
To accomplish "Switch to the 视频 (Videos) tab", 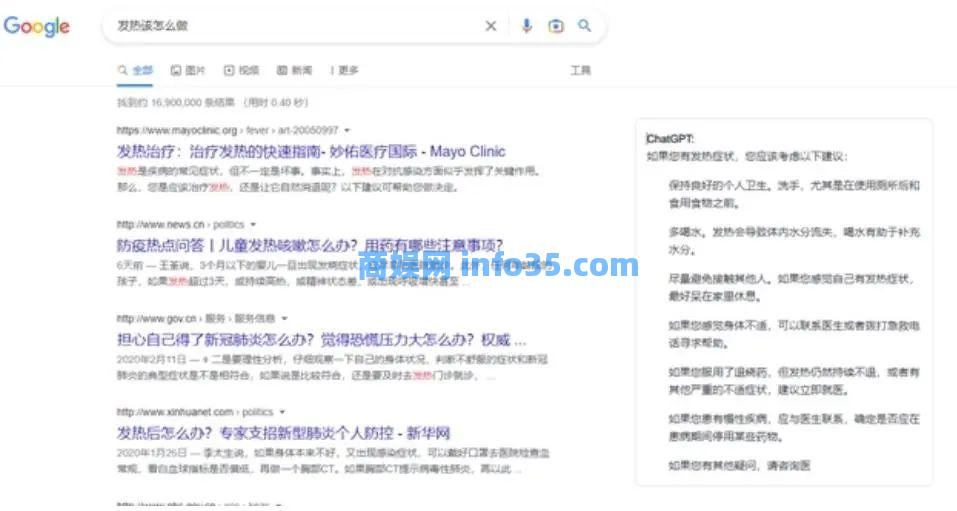I will (x=241, y=71).
